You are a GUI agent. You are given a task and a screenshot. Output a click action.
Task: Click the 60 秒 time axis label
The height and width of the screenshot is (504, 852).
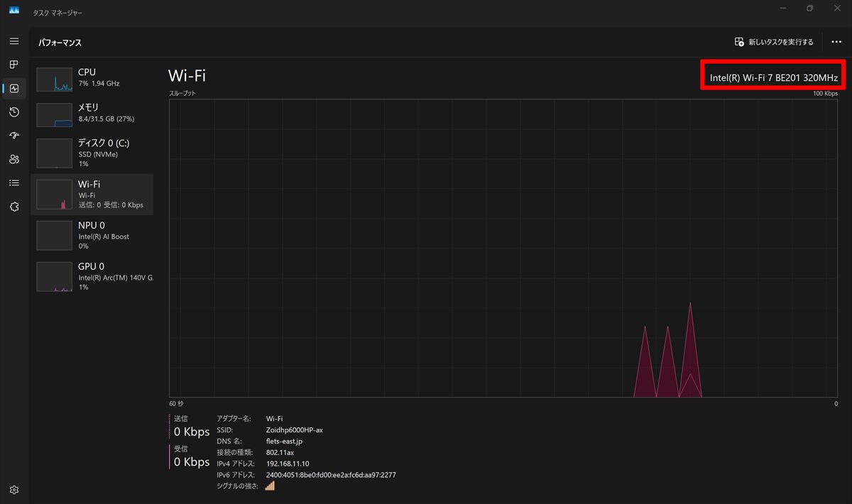click(176, 403)
